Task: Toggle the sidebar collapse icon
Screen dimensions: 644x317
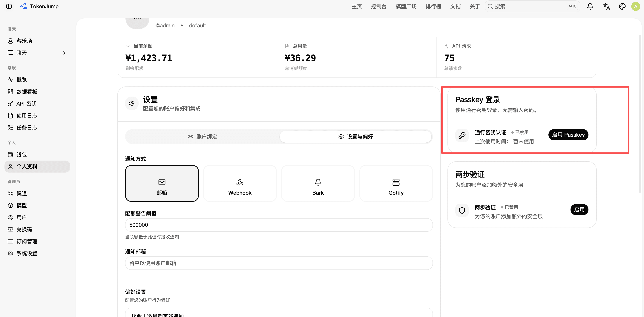Action: [x=9, y=6]
